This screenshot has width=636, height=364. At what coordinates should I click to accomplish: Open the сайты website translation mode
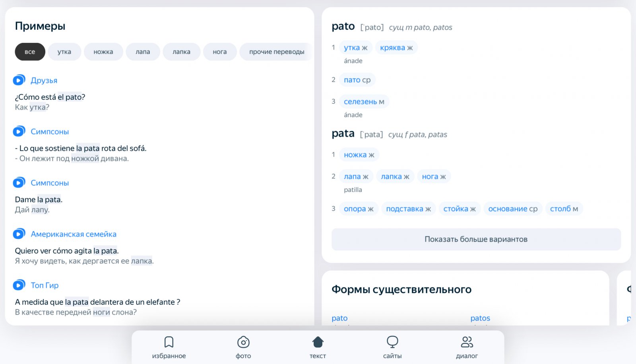click(x=392, y=342)
